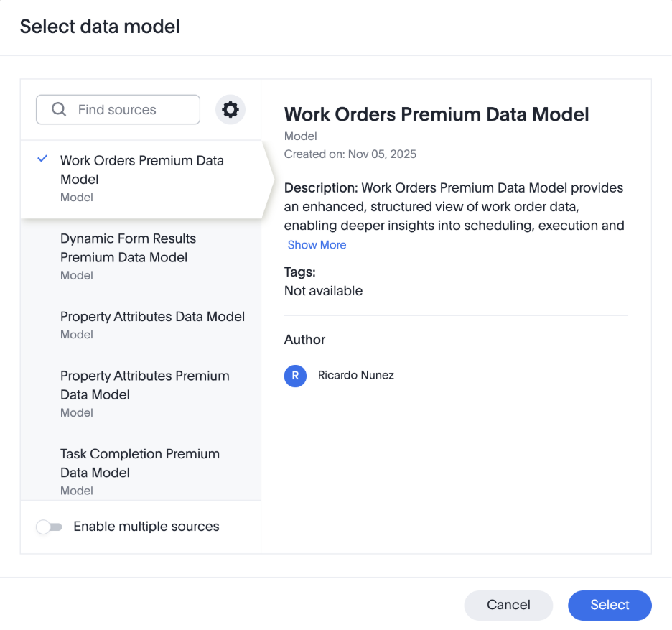The image size is (672, 630).
Task: Click the Select data model dialog title
Action: [x=100, y=27]
